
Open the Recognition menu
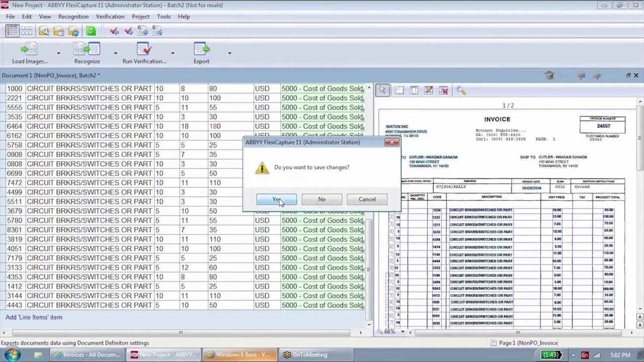[73, 17]
